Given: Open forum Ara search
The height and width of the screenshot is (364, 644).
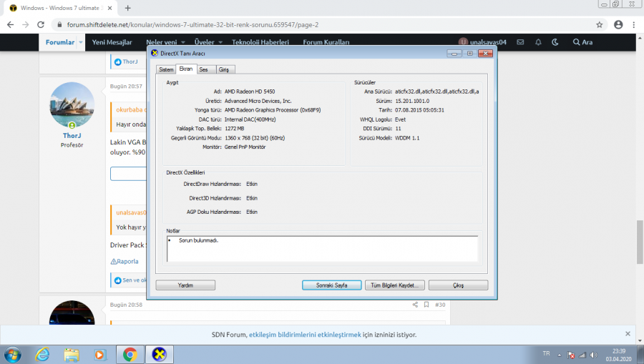Looking at the screenshot, I should pyautogui.click(x=582, y=42).
